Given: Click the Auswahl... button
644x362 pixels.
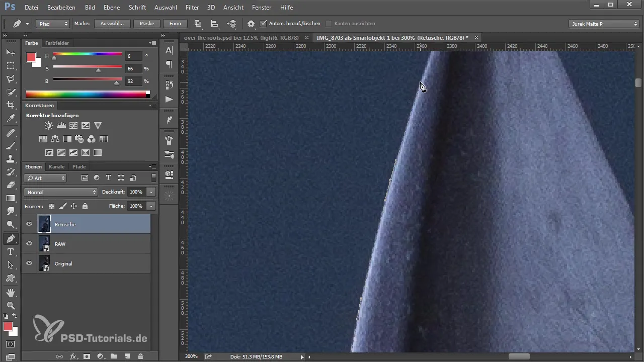Looking at the screenshot, I should (112, 24).
